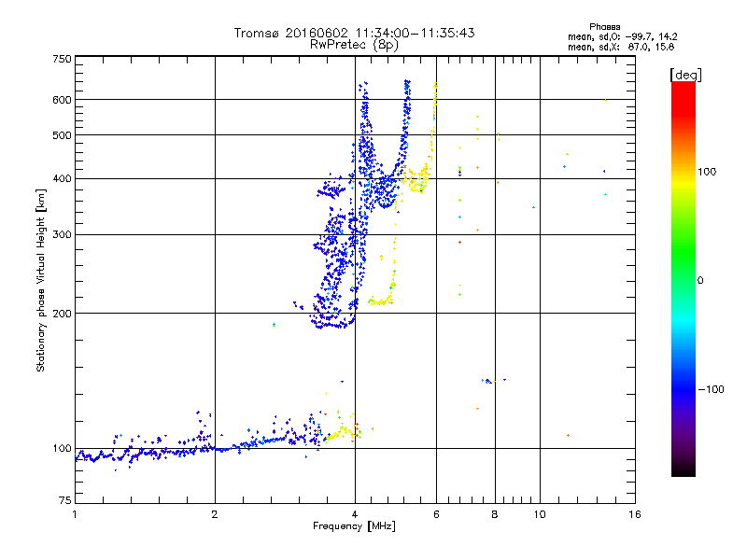Click the x-axis tick label '16'
747x560 pixels.
click(x=635, y=514)
